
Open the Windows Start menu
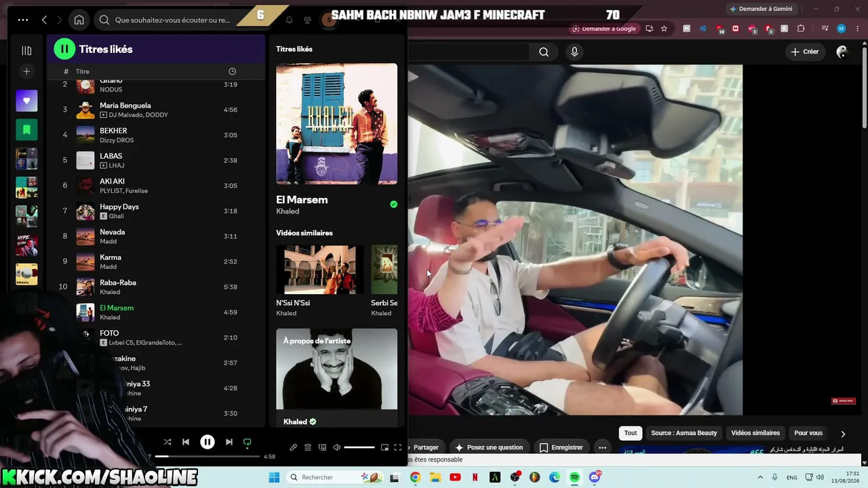[274, 477]
